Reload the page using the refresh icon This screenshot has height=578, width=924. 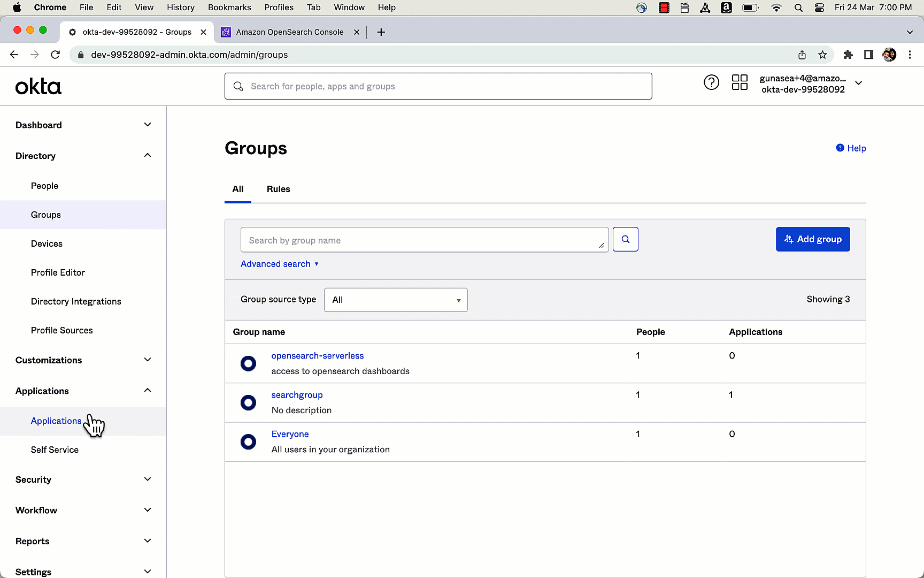click(55, 55)
